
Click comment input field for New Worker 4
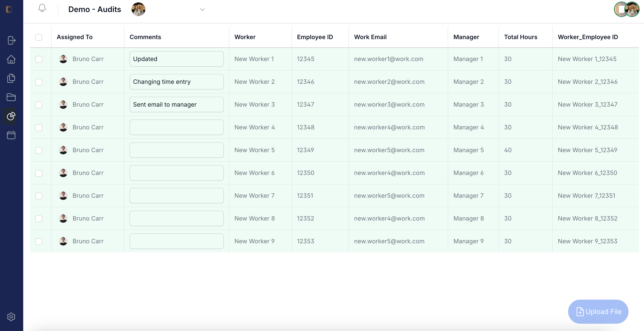click(x=176, y=127)
